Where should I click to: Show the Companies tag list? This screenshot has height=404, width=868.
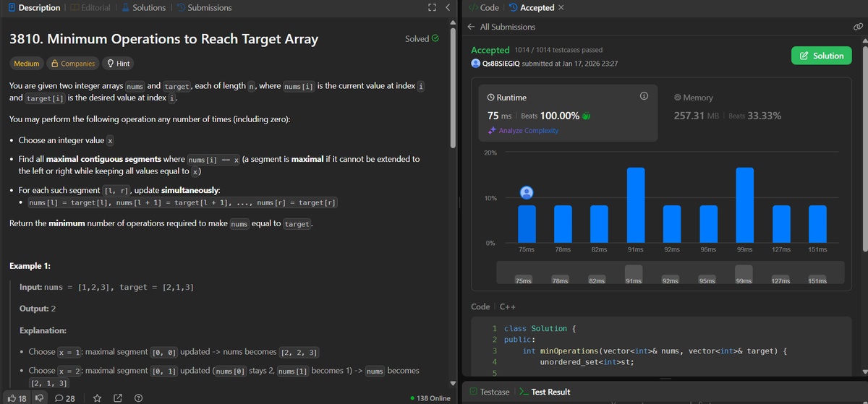(72, 64)
